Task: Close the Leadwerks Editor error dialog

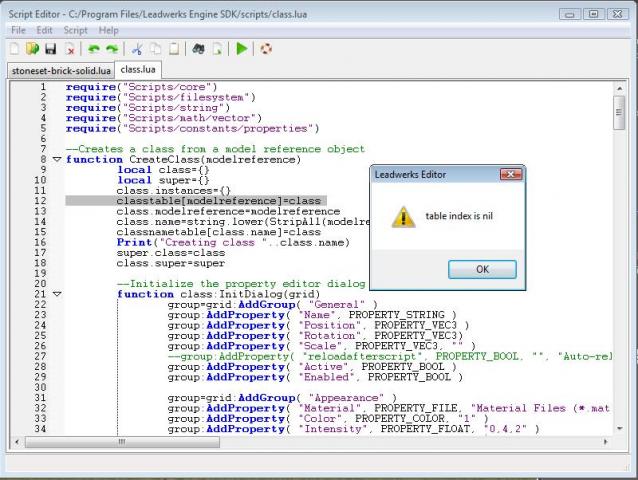Action: [511, 174]
